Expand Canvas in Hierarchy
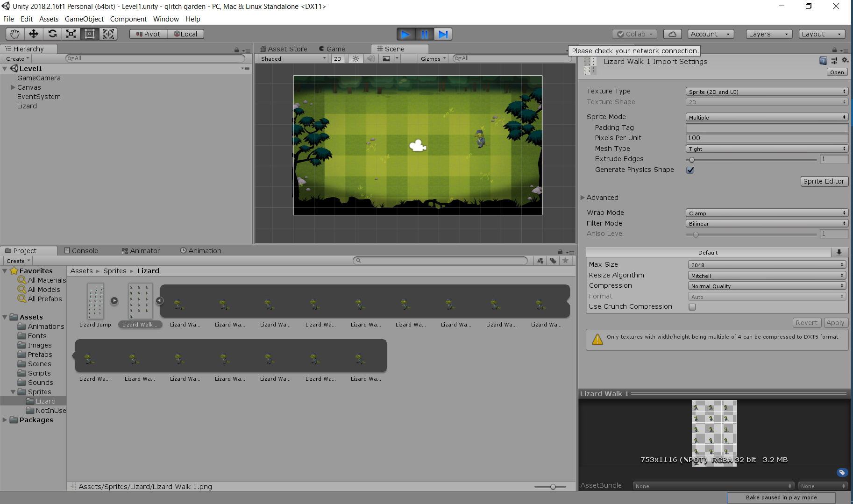The image size is (853, 504). [13, 87]
